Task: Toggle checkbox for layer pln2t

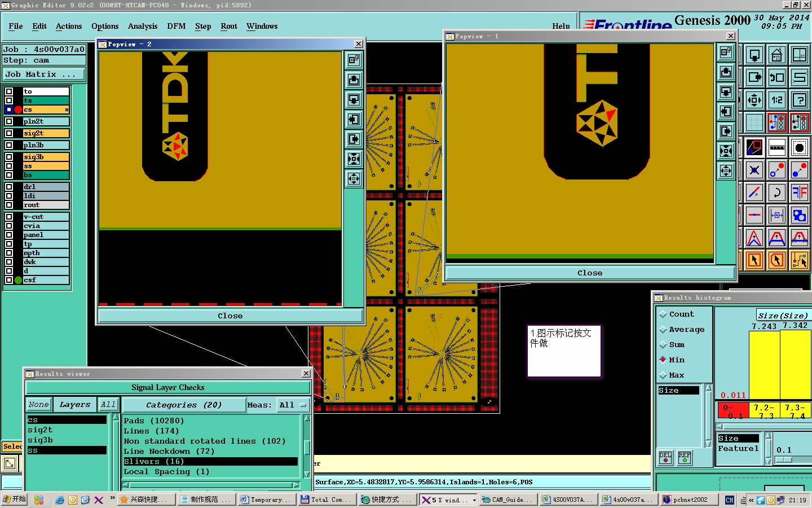Action: click(x=9, y=121)
